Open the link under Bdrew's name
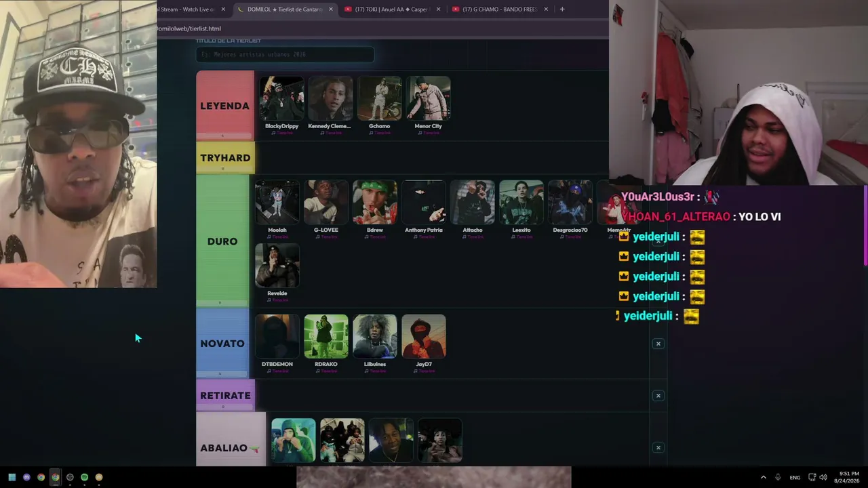868x488 pixels. pos(374,237)
